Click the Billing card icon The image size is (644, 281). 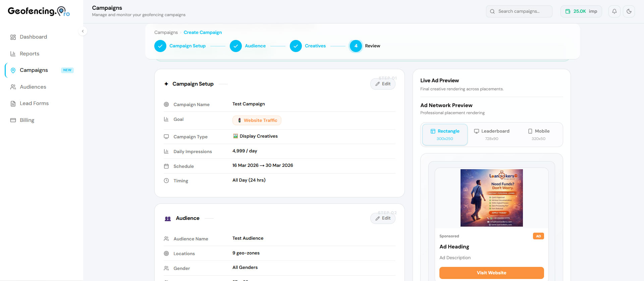tap(13, 120)
